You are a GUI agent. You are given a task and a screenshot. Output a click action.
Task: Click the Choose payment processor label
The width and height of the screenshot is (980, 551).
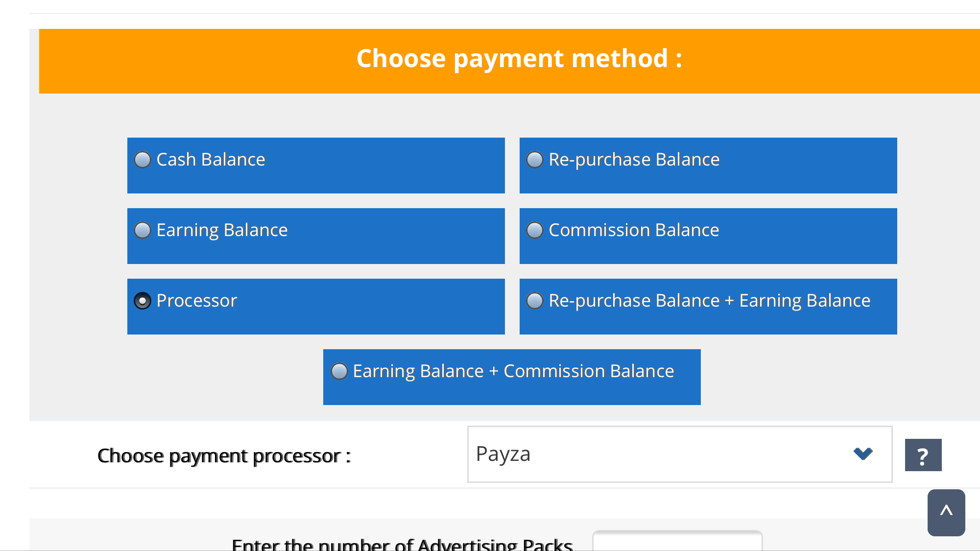pyautogui.click(x=224, y=456)
